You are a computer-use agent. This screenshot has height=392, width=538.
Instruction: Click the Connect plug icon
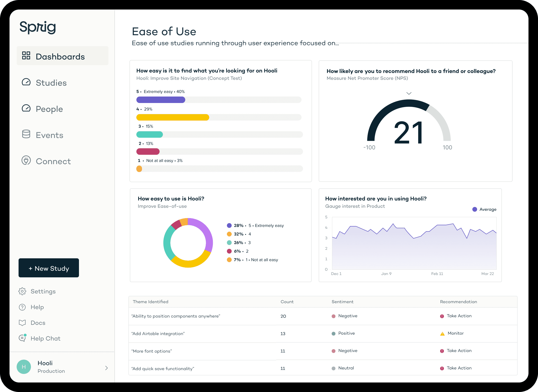pos(26,160)
